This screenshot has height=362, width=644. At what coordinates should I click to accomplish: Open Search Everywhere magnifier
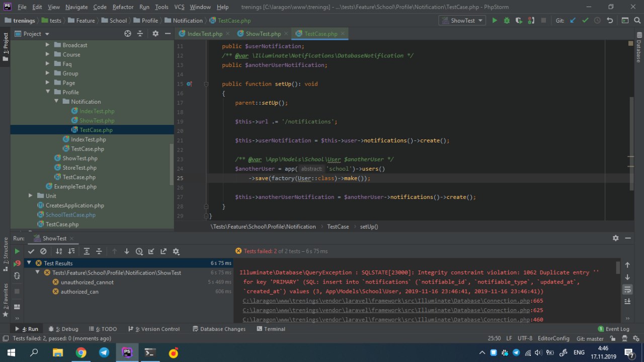pyautogui.click(x=636, y=21)
